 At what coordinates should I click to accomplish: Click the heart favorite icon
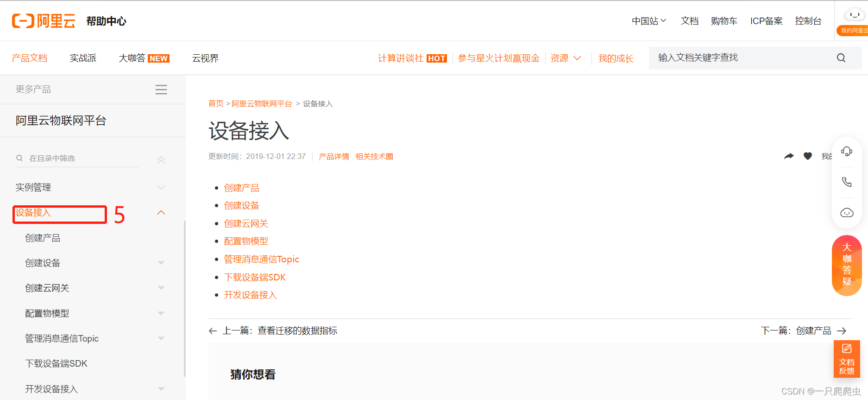pos(808,156)
